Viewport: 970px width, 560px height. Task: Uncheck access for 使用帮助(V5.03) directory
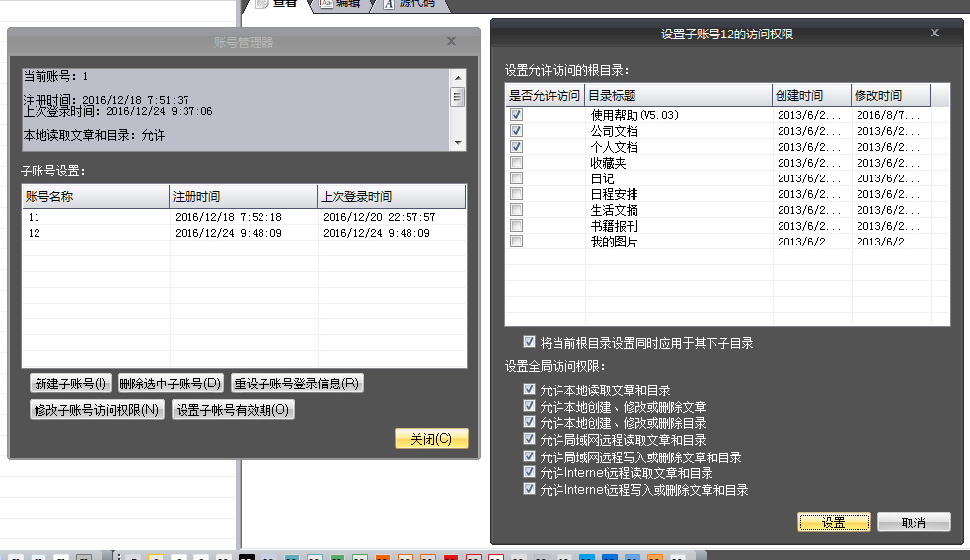[517, 115]
